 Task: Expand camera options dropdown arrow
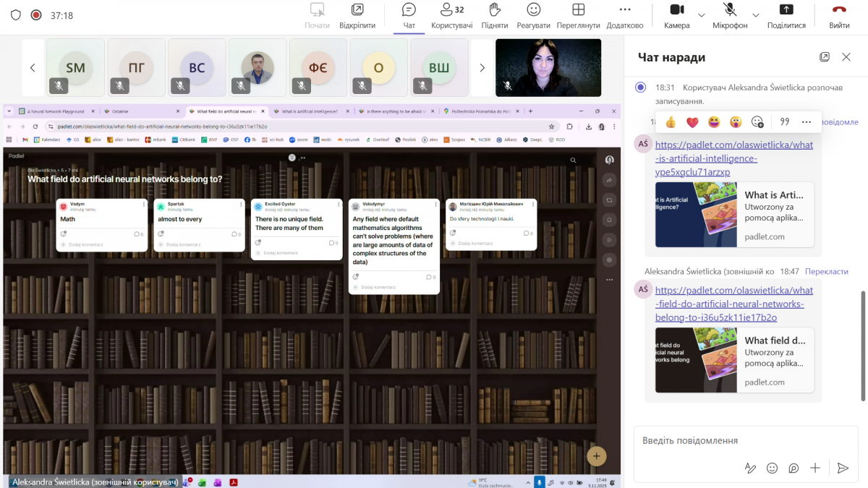pos(701,15)
